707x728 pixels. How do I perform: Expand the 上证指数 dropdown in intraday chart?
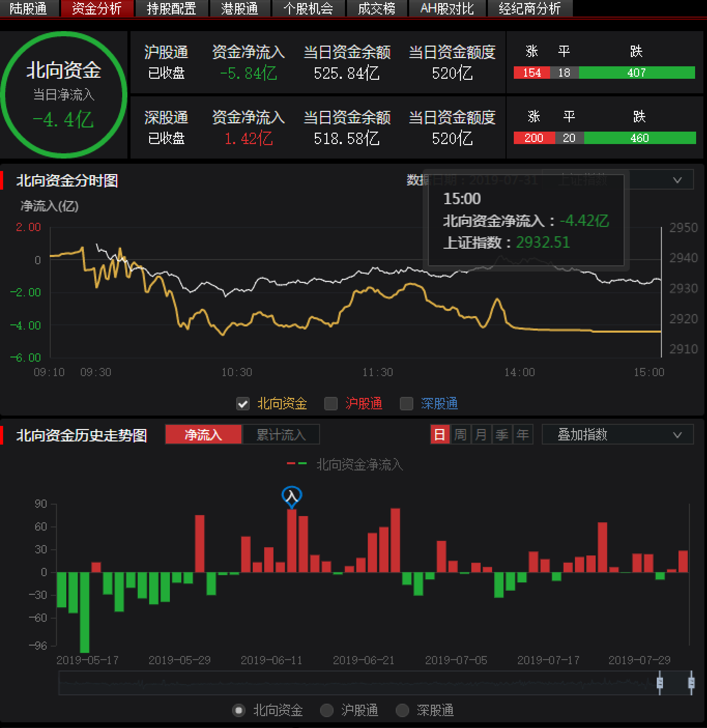(617, 180)
